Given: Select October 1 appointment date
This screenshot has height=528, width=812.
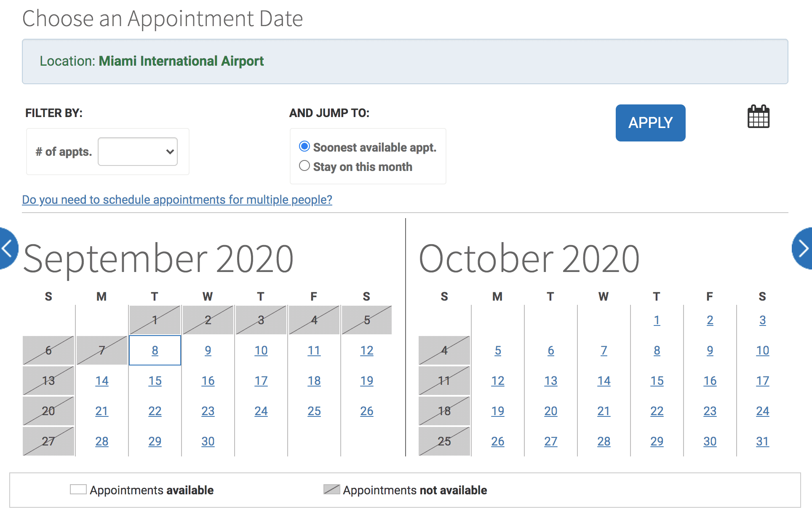Looking at the screenshot, I should pos(657,320).
